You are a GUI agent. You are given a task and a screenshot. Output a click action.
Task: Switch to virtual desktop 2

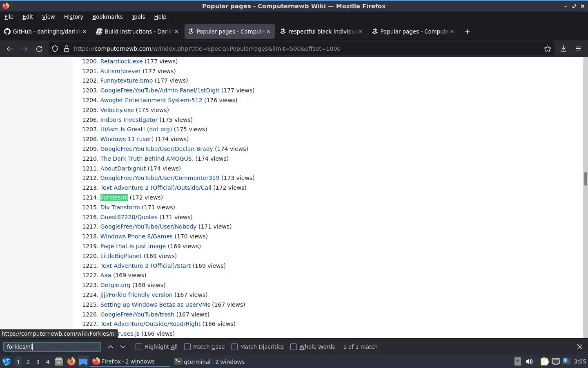point(28,362)
